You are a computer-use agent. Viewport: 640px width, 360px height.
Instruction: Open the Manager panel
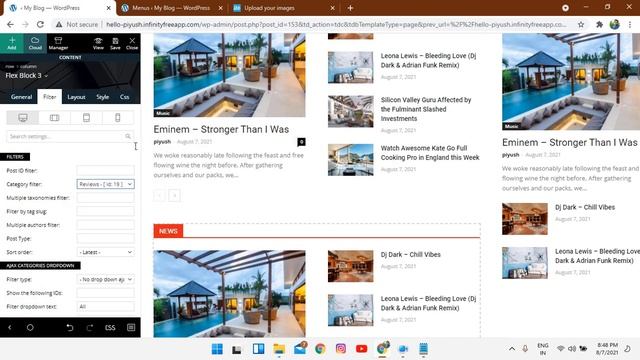[x=58, y=43]
